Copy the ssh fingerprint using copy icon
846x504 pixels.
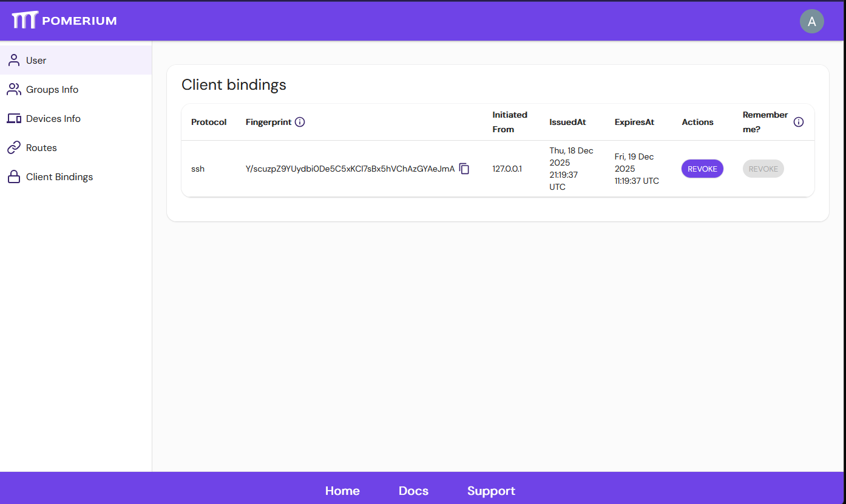(x=464, y=169)
